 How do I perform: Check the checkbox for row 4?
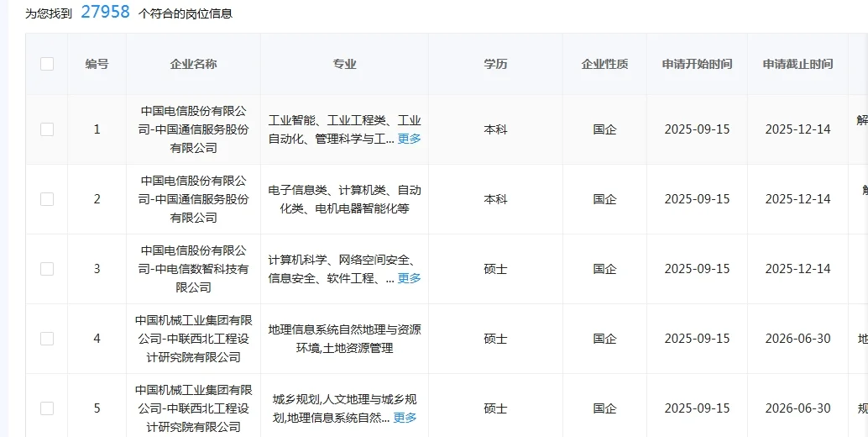47,339
